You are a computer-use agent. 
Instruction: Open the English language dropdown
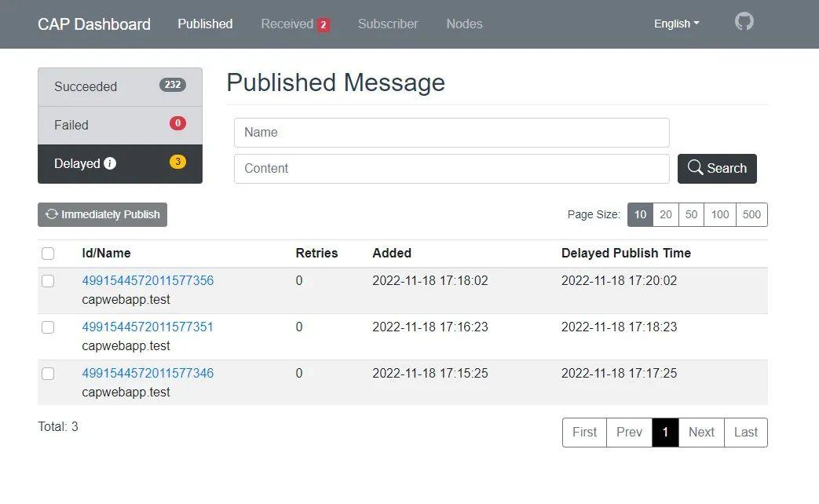[676, 24]
